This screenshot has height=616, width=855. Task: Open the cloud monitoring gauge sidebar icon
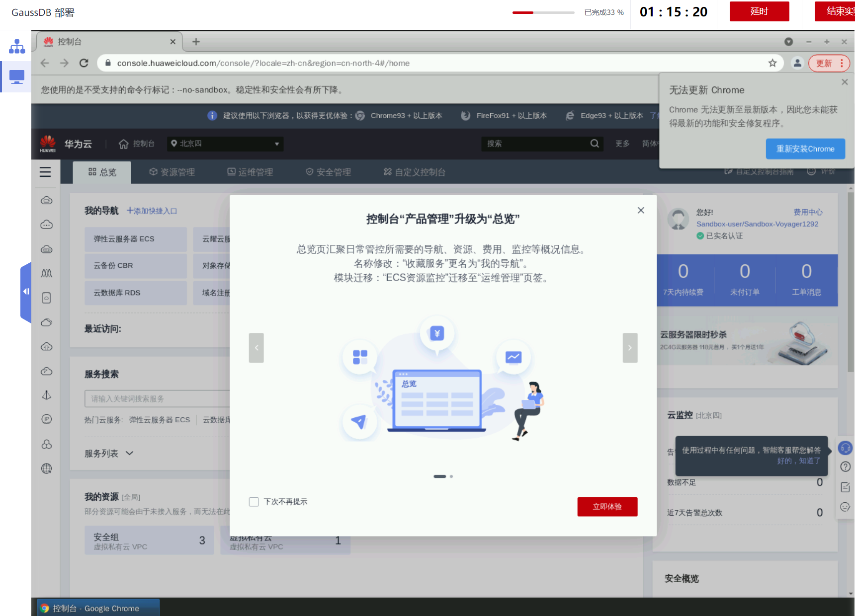click(47, 371)
